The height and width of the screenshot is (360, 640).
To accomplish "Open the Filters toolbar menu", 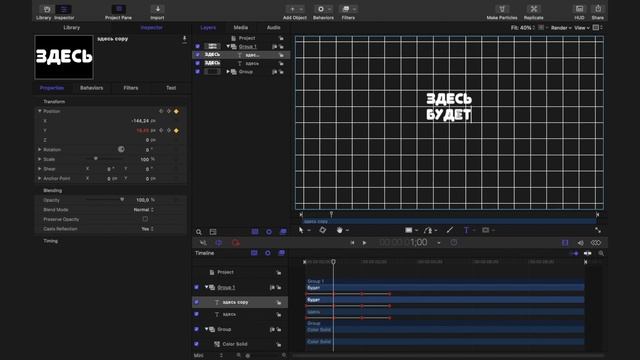I will tap(348, 9).
